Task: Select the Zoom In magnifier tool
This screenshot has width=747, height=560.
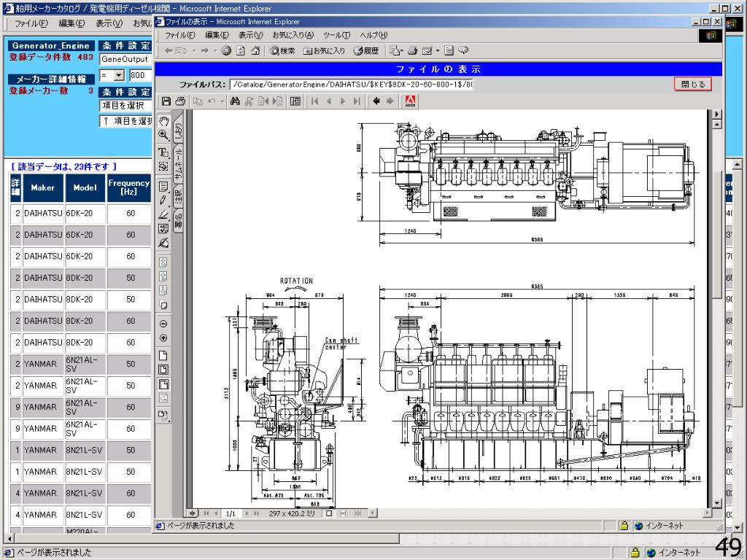Action: pos(163,135)
